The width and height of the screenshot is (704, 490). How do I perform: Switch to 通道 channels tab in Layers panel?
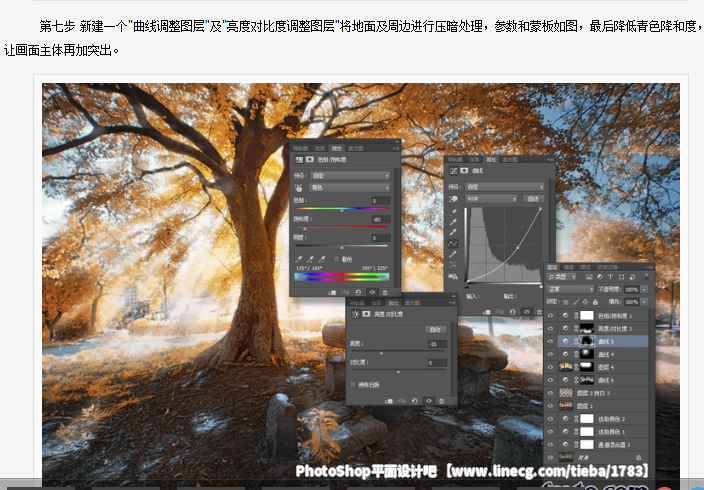[569, 267]
